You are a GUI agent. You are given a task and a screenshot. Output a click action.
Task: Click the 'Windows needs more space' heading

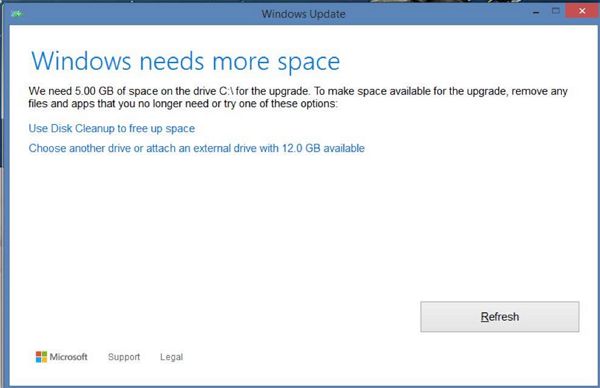click(x=186, y=61)
